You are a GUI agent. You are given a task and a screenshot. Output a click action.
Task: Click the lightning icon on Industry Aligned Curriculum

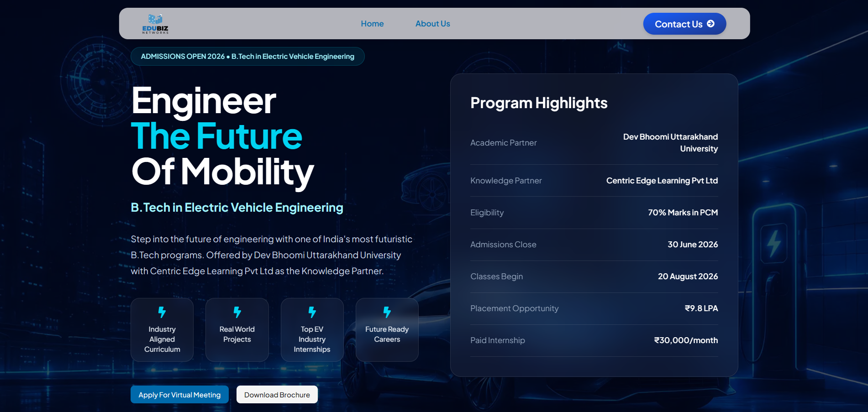[x=162, y=312]
